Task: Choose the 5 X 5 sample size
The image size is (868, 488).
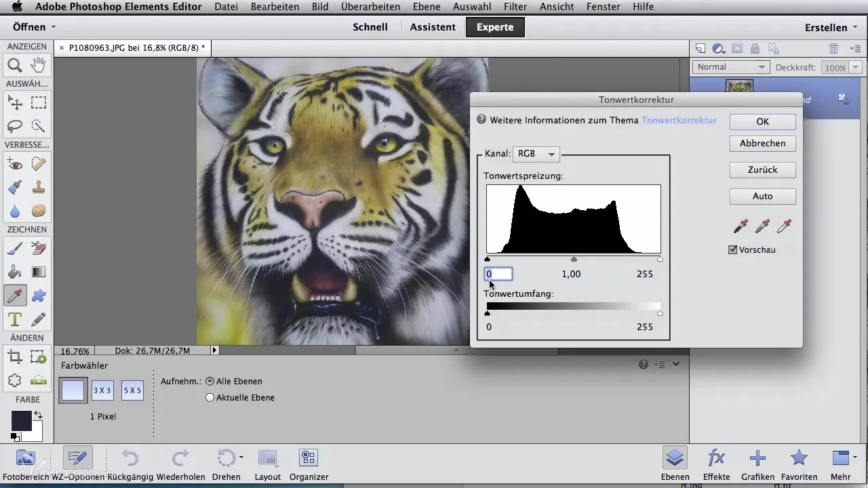Action: tap(132, 390)
